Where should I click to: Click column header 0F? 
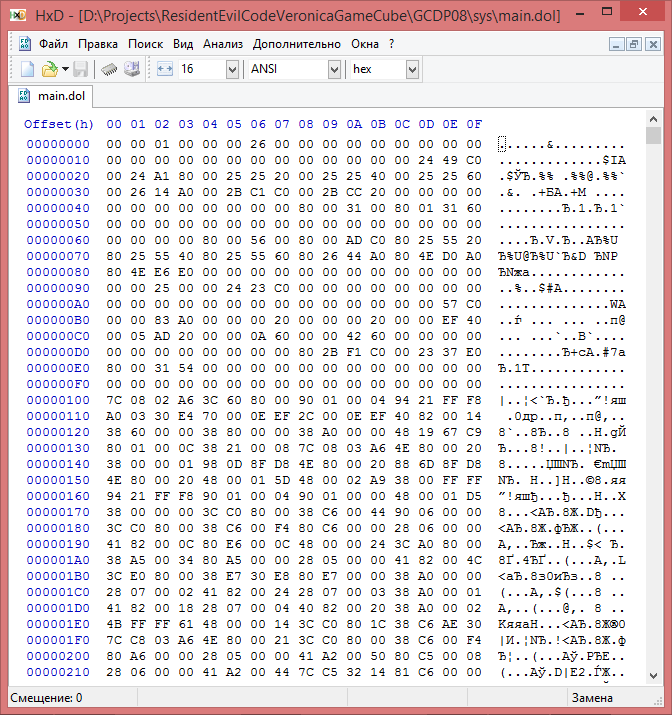tap(474, 124)
